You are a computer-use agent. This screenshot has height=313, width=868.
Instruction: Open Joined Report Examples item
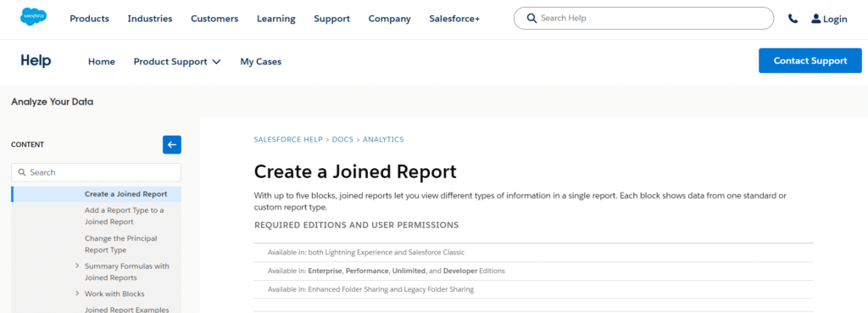[x=127, y=310]
